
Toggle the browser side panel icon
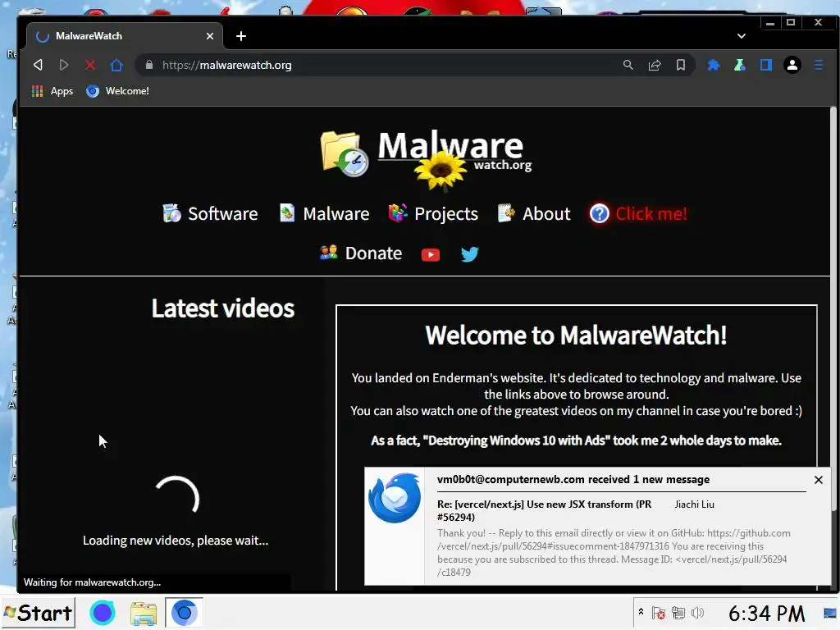coord(765,65)
